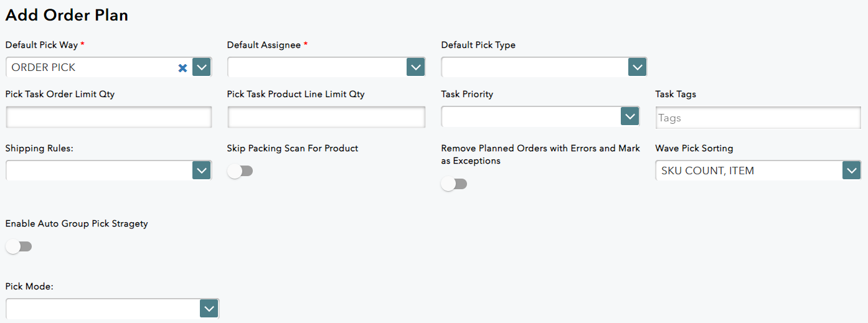Toggle Skip Packing Scan For Product switch
The width and height of the screenshot is (868, 323).
pos(240,171)
